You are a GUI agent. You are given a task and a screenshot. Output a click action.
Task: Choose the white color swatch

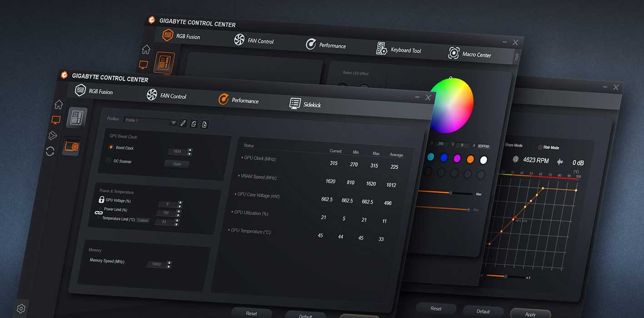(x=484, y=160)
